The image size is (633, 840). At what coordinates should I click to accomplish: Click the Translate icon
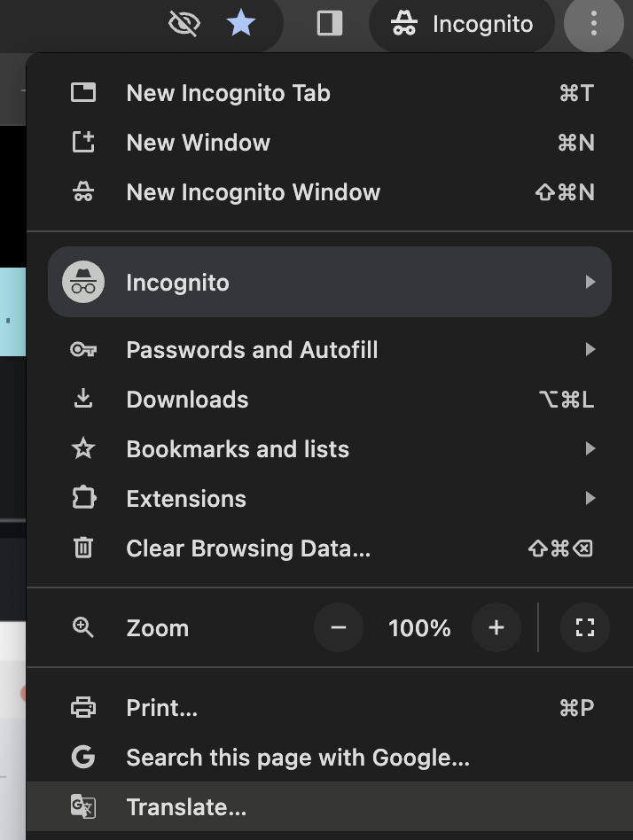83,807
